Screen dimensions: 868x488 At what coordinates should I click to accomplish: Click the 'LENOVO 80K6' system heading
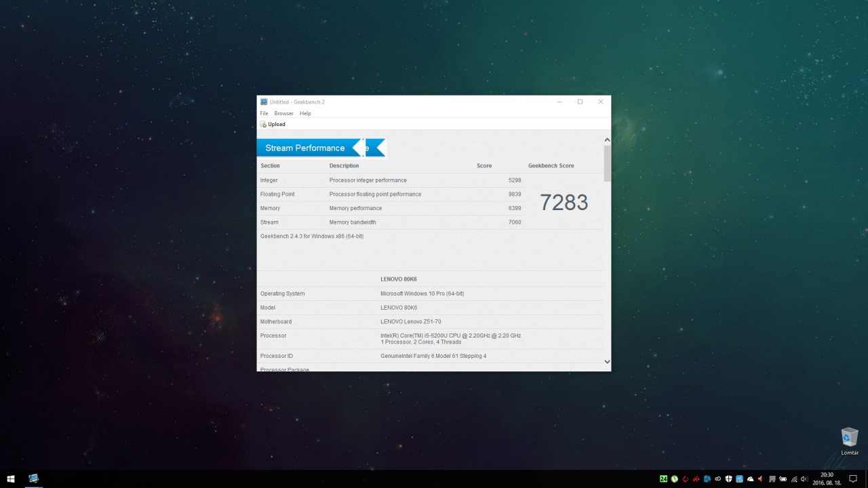pyautogui.click(x=399, y=279)
